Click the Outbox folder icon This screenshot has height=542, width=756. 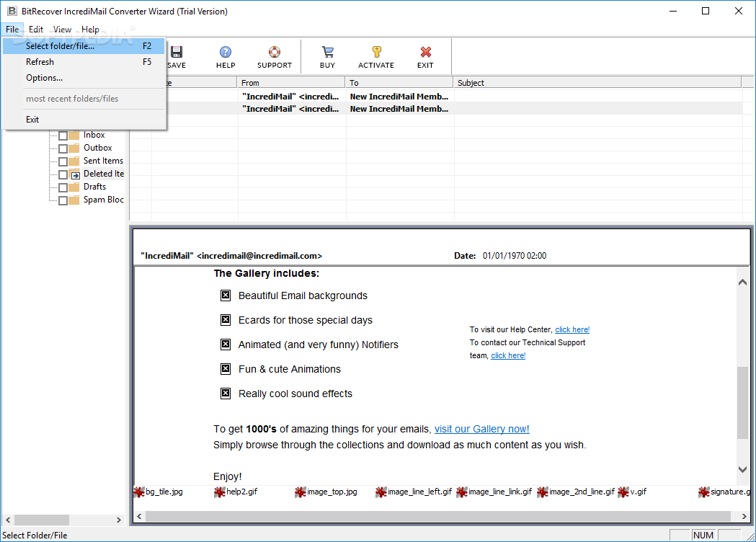[x=74, y=148]
